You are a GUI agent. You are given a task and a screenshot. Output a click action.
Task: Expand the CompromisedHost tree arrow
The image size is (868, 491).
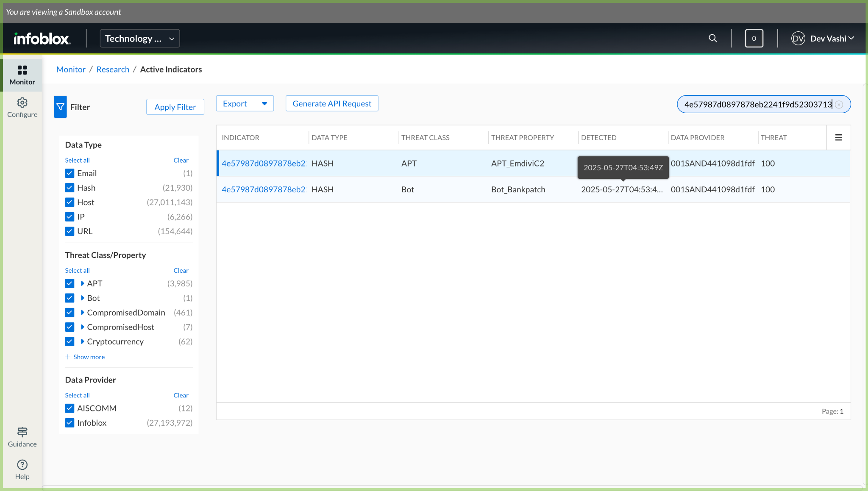click(x=82, y=327)
